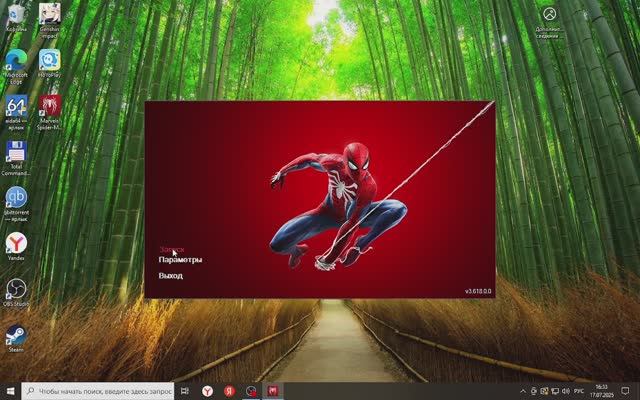640x400 pixels.
Task: Click the taskbar search box
Action: click(x=98, y=391)
